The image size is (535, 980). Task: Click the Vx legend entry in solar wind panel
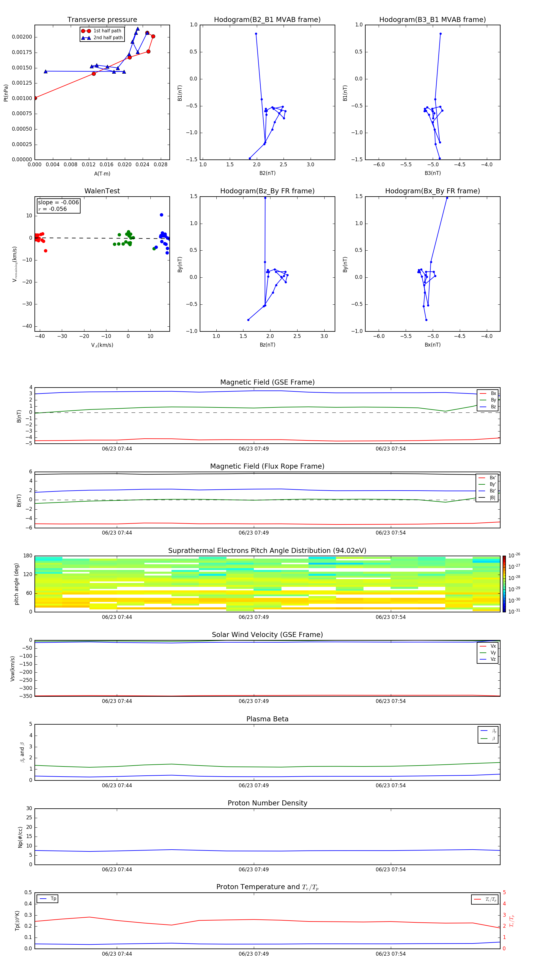point(488,646)
